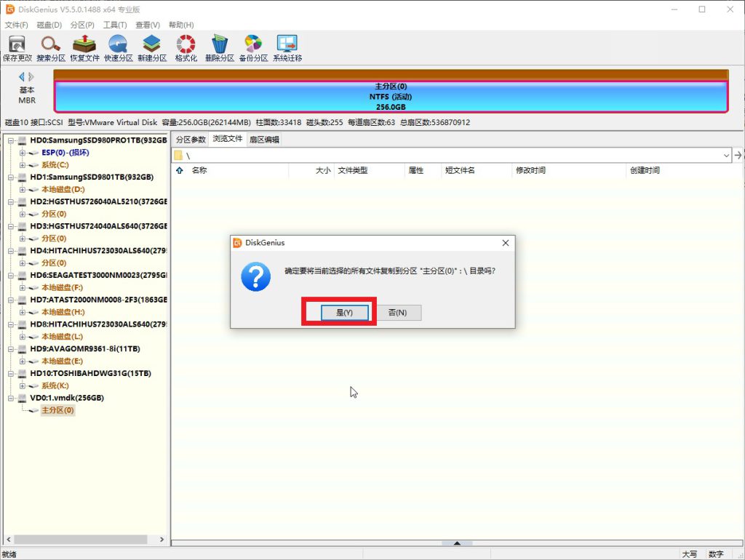This screenshot has width=745, height=560.
Task: Switch to the 扇区编辑 tab
Action: point(264,139)
